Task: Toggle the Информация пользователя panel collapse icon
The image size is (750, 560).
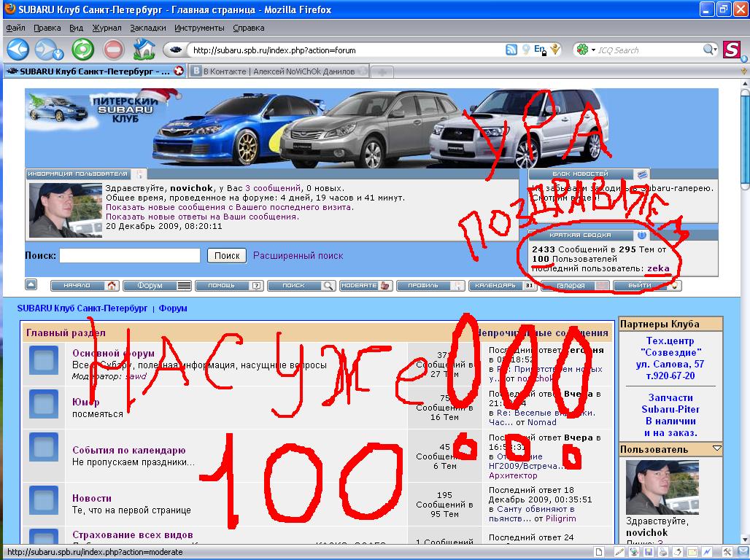Action: 141,174
